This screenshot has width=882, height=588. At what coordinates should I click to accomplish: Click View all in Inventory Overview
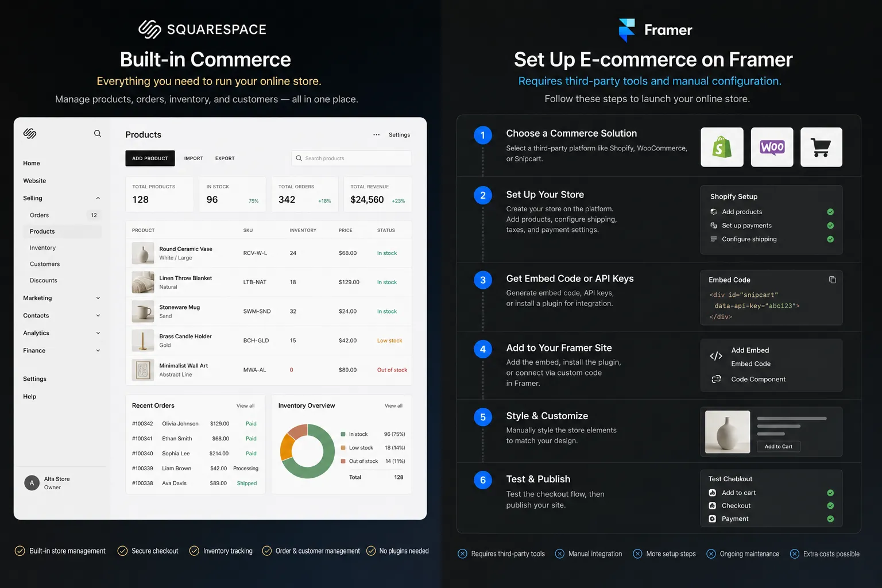(x=393, y=406)
